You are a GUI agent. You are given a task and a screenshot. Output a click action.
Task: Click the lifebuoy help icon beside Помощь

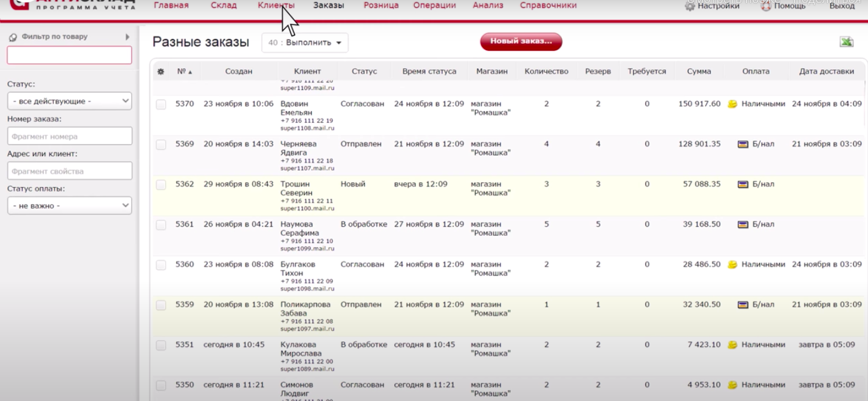[x=765, y=5]
